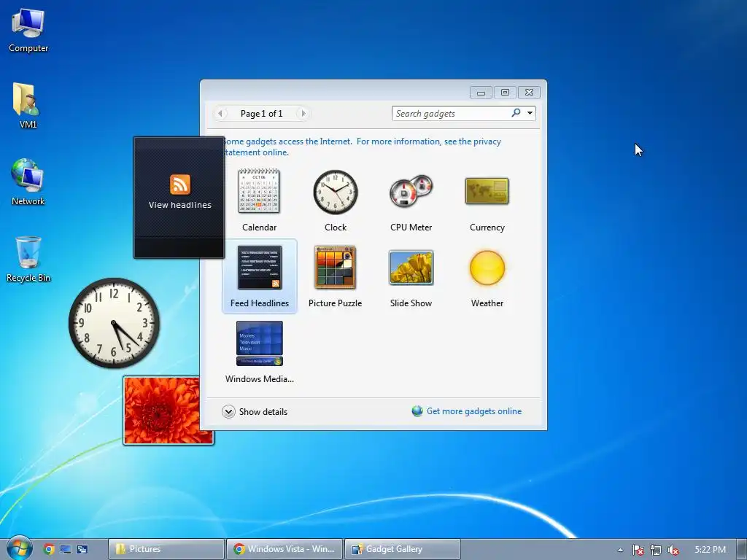Pick the Currency gadget icon

point(487,192)
